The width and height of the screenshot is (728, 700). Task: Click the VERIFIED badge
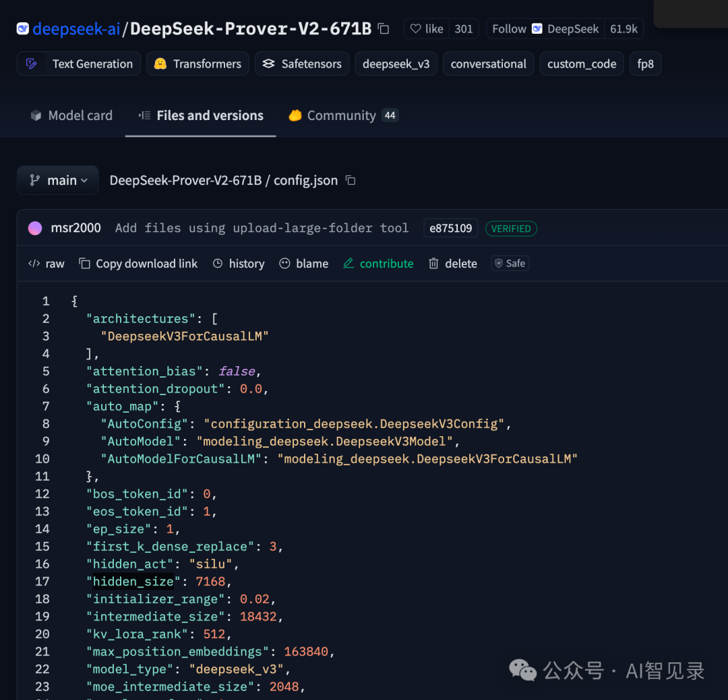(511, 229)
